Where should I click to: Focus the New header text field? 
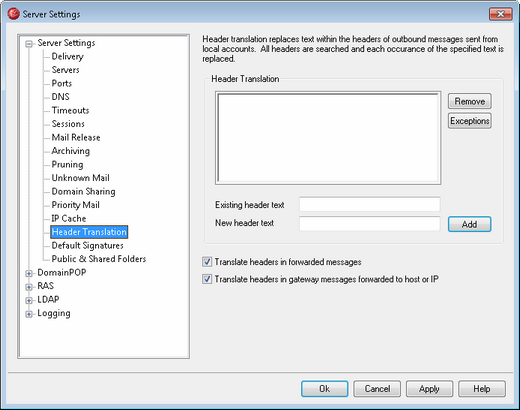click(x=370, y=223)
